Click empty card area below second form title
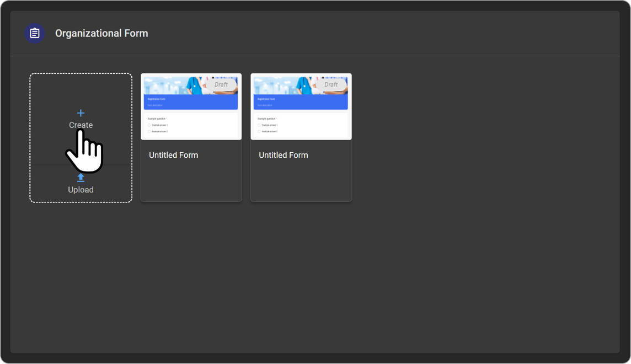The height and width of the screenshot is (364, 631). coord(301,182)
